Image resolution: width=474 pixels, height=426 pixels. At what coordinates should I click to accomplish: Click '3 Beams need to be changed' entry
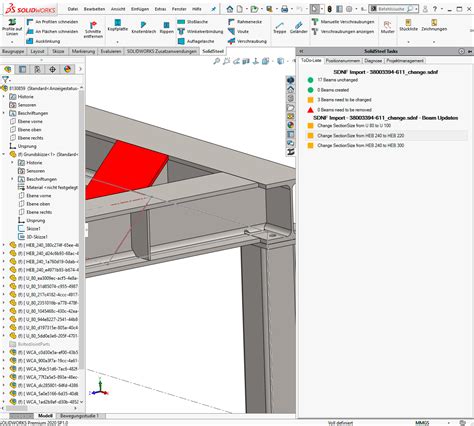click(x=344, y=100)
